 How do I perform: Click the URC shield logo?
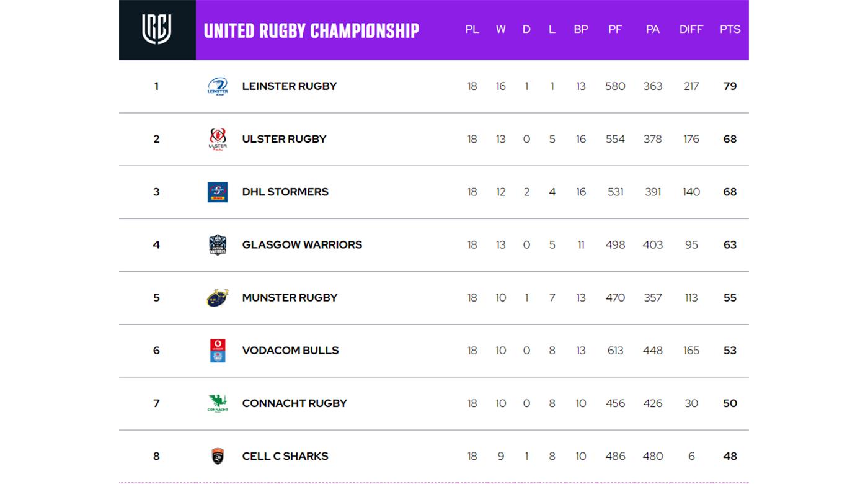coord(157,29)
